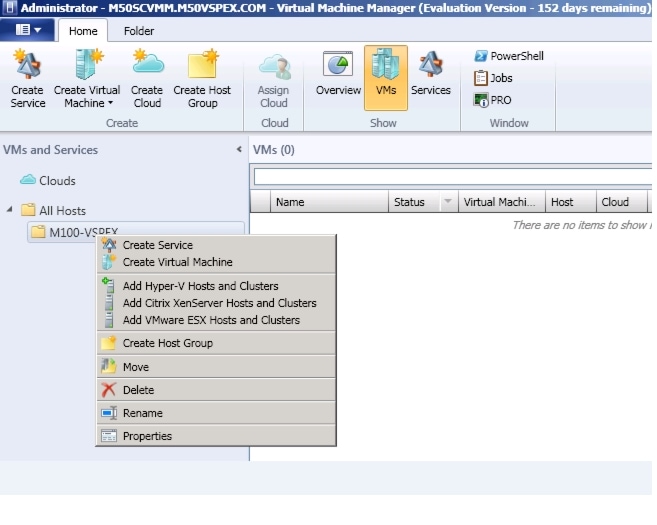Choose Create Service from context menu
Image resolution: width=657 pixels, height=525 pixels.
pos(216,245)
